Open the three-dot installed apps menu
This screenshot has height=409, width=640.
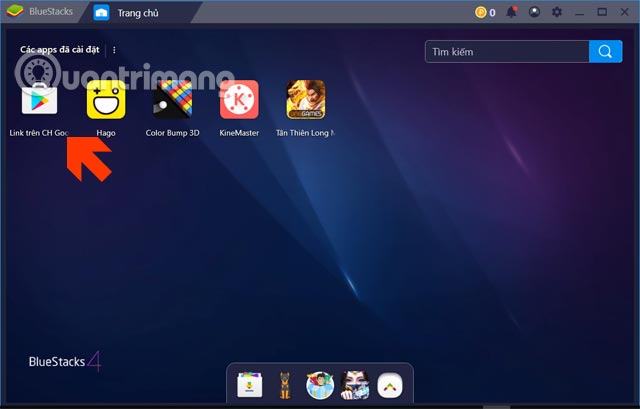click(114, 50)
